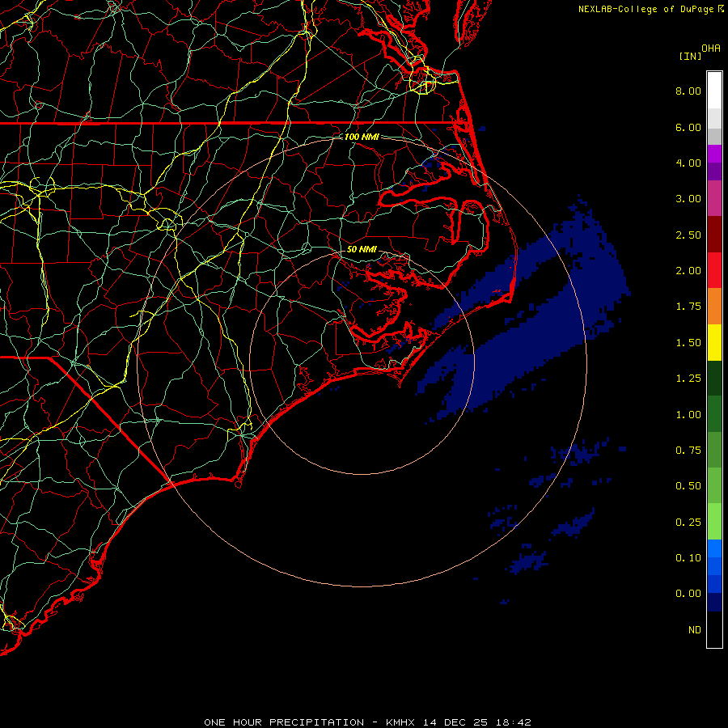Click the 0.75 legend value
728x728 pixels.
[x=688, y=451]
